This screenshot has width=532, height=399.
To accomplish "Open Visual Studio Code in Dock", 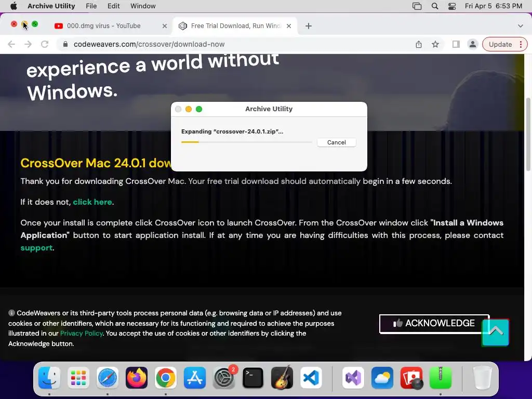I will [x=311, y=378].
